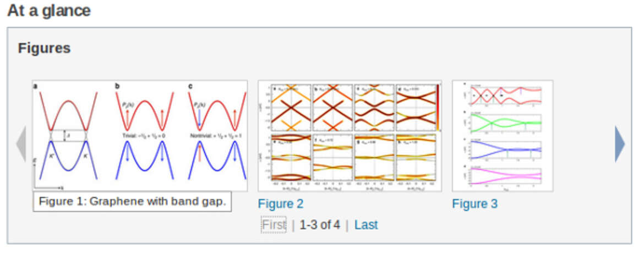The image size is (644, 268).
Task: Advance the figures carousel with the right arrow
Action: click(620, 144)
